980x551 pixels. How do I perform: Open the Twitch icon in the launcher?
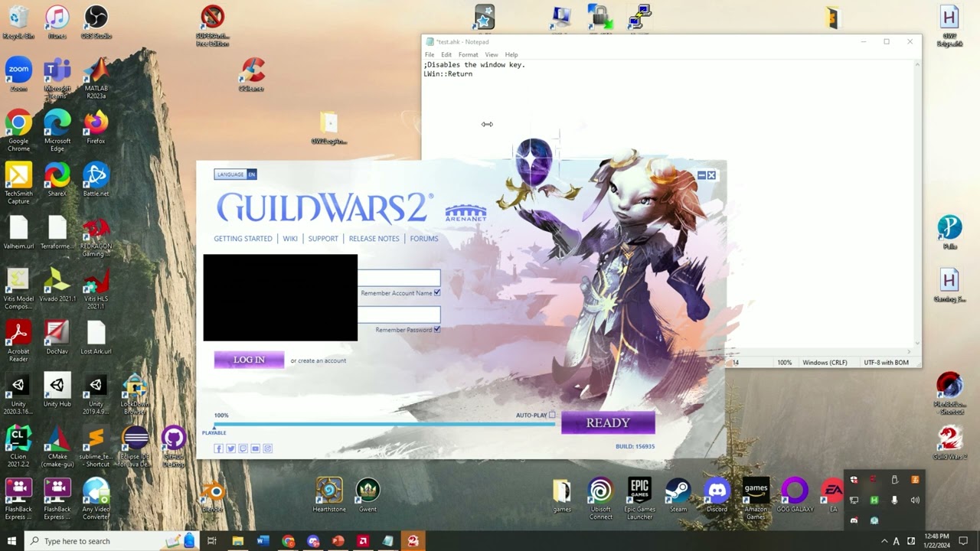tap(243, 448)
